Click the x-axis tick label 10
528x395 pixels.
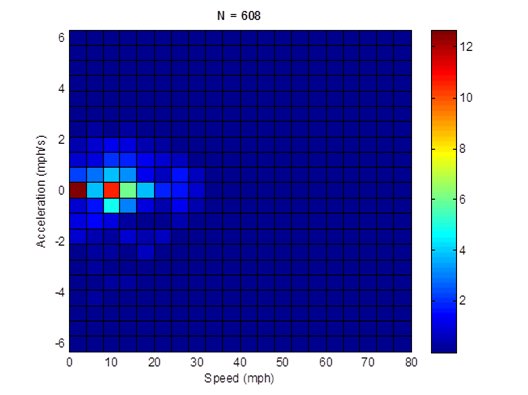[x=111, y=362]
